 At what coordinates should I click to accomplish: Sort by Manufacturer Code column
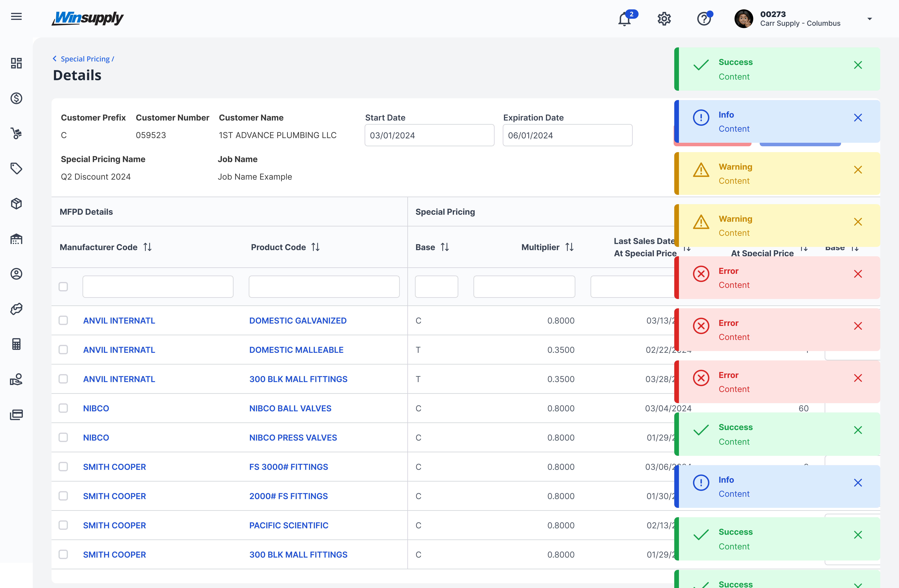tap(147, 247)
